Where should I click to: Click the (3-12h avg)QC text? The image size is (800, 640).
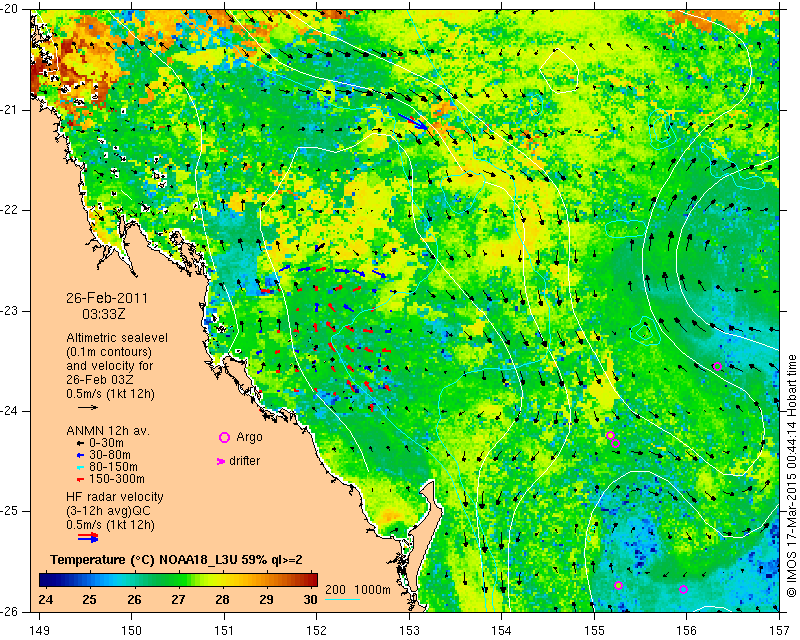[x=108, y=511]
